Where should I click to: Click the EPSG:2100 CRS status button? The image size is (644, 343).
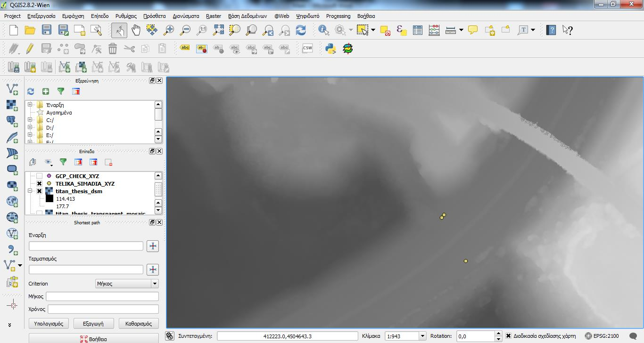[602, 336]
